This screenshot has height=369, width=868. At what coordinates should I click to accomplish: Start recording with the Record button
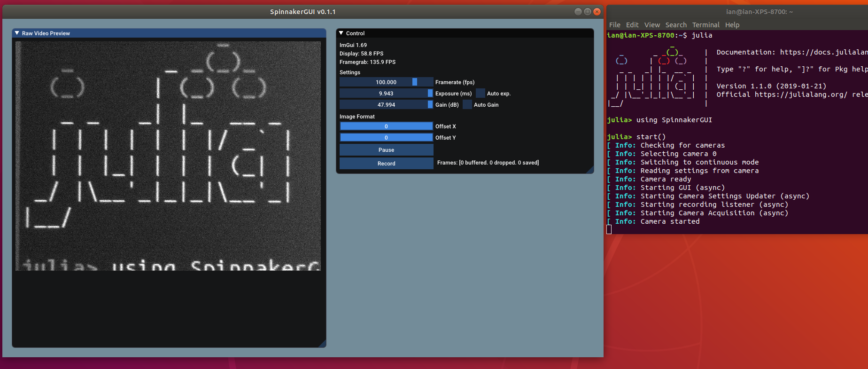[x=386, y=164]
